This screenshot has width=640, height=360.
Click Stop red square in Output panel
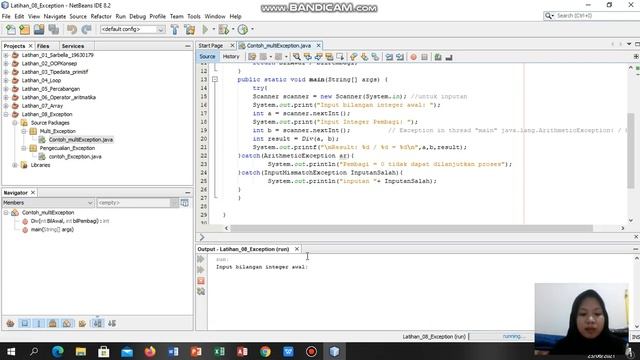point(201,281)
